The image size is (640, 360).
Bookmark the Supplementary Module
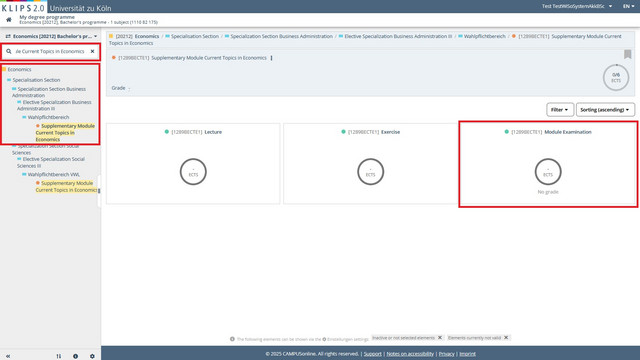[x=627, y=54]
